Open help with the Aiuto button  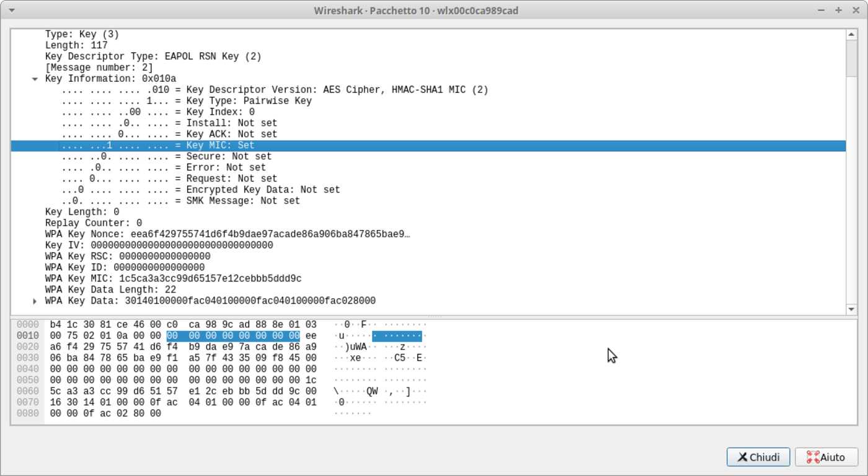click(x=826, y=457)
